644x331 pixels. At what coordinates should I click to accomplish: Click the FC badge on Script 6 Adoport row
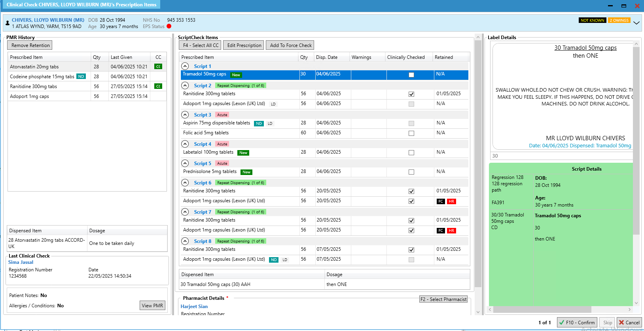tap(441, 201)
